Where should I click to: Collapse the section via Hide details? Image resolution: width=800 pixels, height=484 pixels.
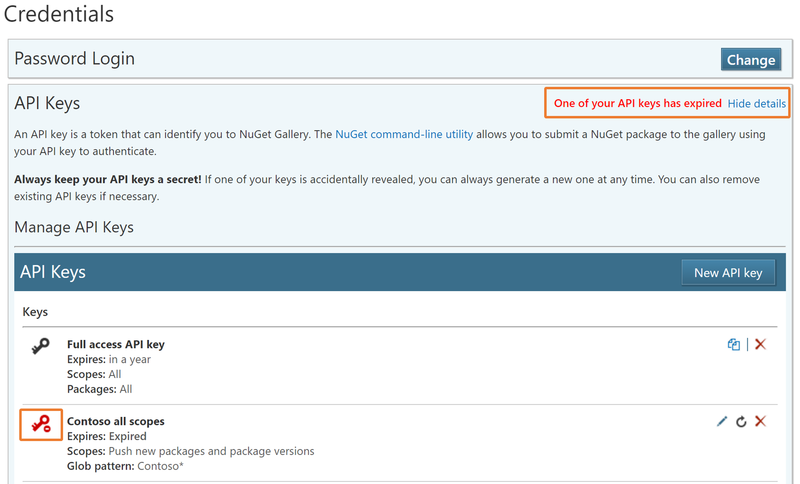[756, 104]
